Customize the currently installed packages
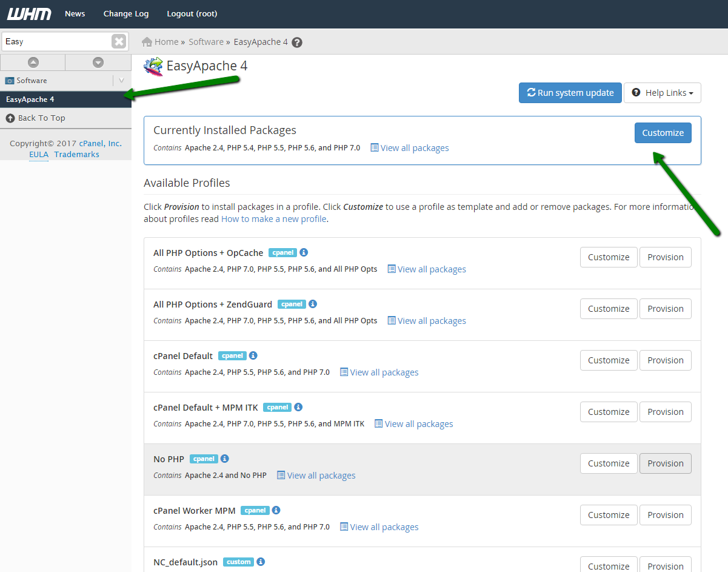 [663, 133]
